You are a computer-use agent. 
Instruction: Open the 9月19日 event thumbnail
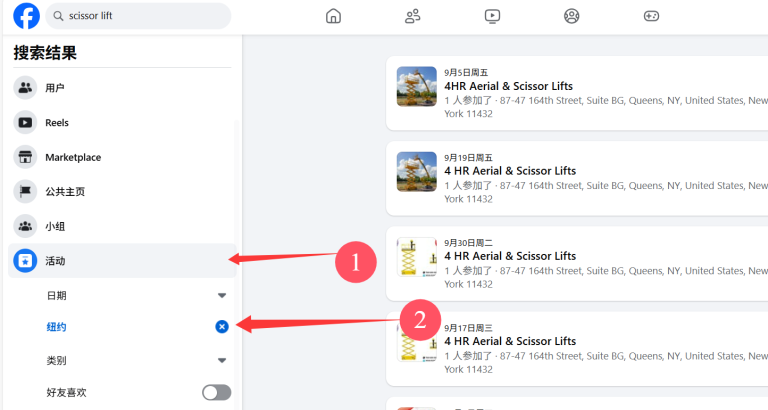tap(416, 171)
